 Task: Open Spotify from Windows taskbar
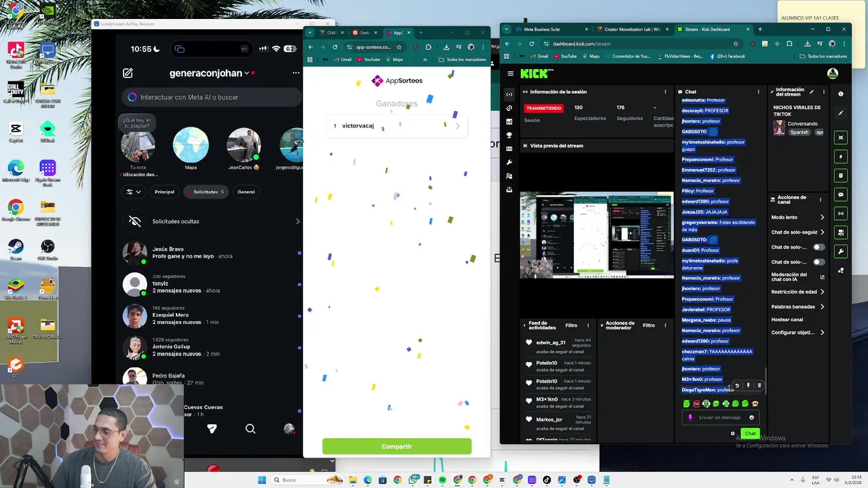pyautogui.click(x=442, y=480)
